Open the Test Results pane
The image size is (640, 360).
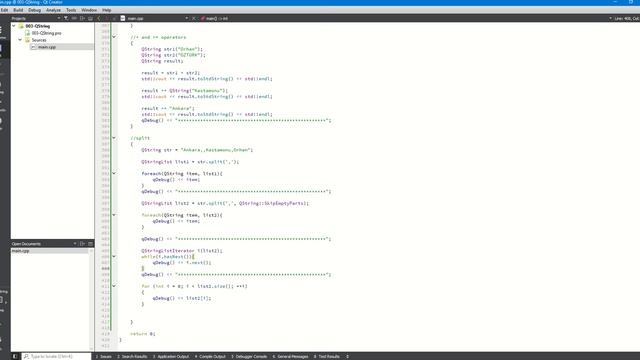(327, 356)
